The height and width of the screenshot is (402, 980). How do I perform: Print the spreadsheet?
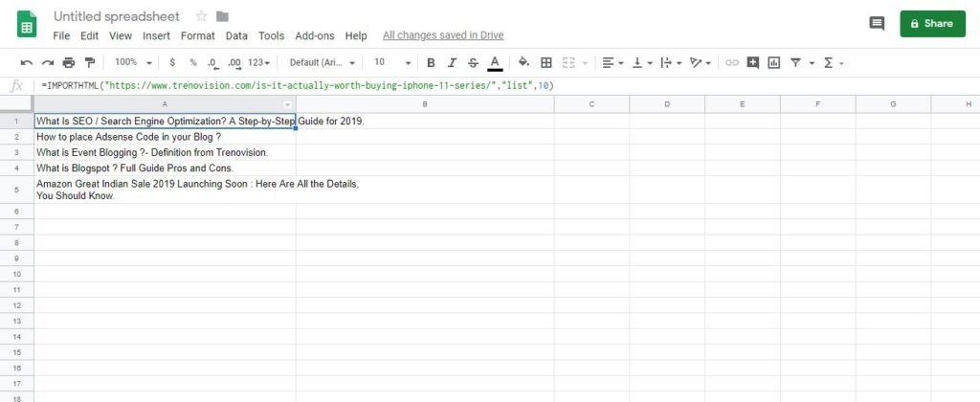[69, 62]
